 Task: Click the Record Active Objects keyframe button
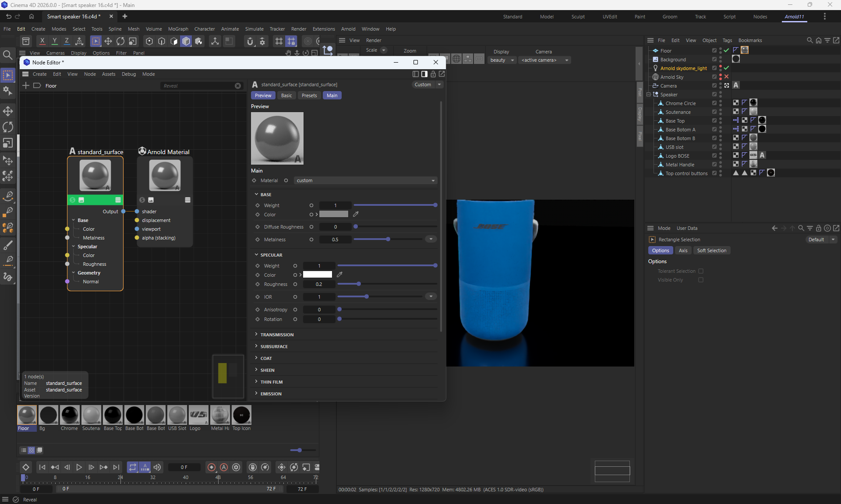point(212,467)
